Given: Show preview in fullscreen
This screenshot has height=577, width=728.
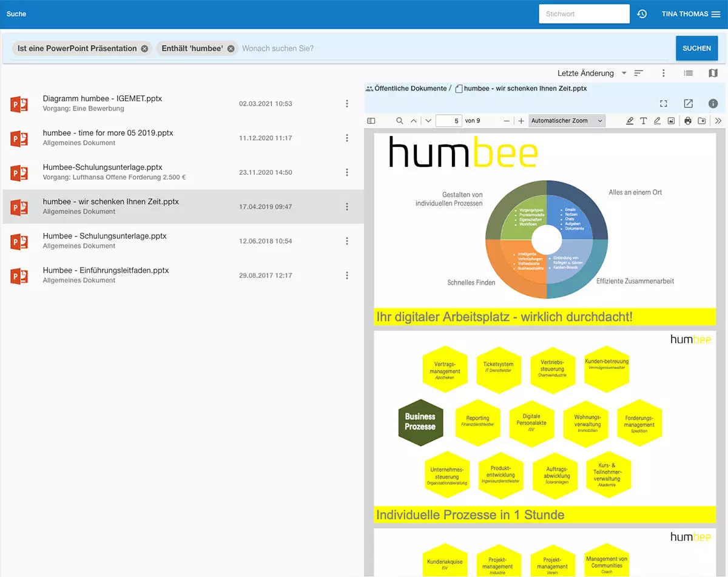Looking at the screenshot, I should (x=664, y=104).
